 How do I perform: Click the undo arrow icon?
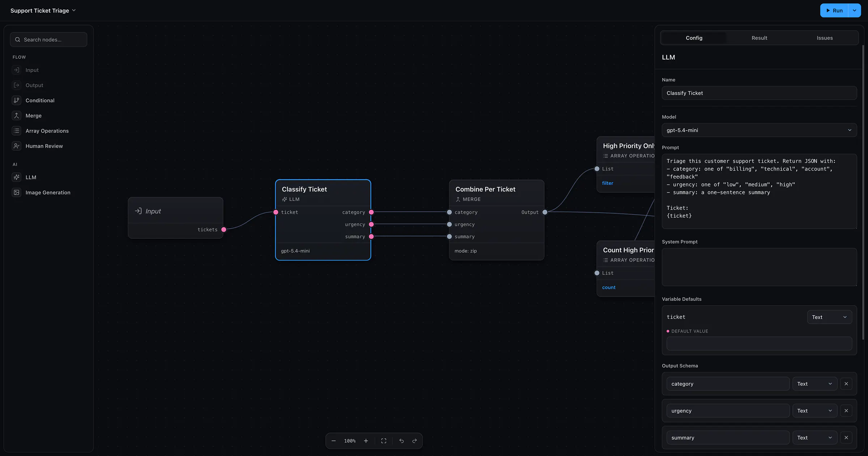tap(401, 441)
